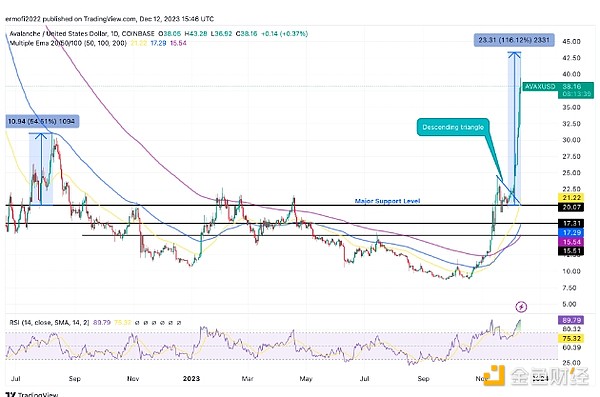The image size is (600, 397).
Task: Click the 2023 label on the time axis
Action: pos(191,379)
